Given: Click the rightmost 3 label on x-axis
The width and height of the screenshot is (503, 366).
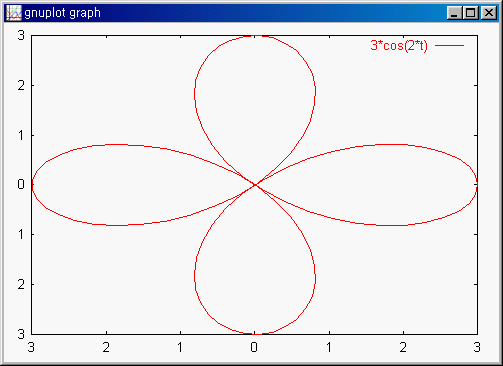Looking at the screenshot, I should 477,347.
